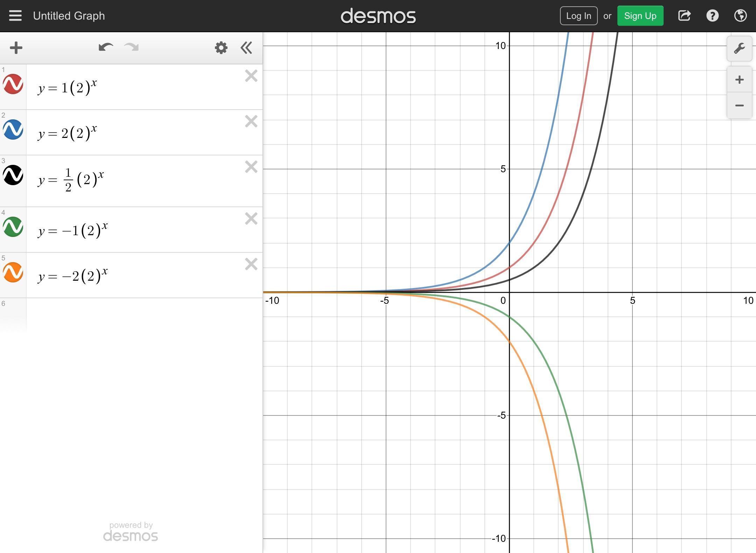Collapse the expression list panel
The width and height of the screenshot is (756, 553).
tap(246, 48)
